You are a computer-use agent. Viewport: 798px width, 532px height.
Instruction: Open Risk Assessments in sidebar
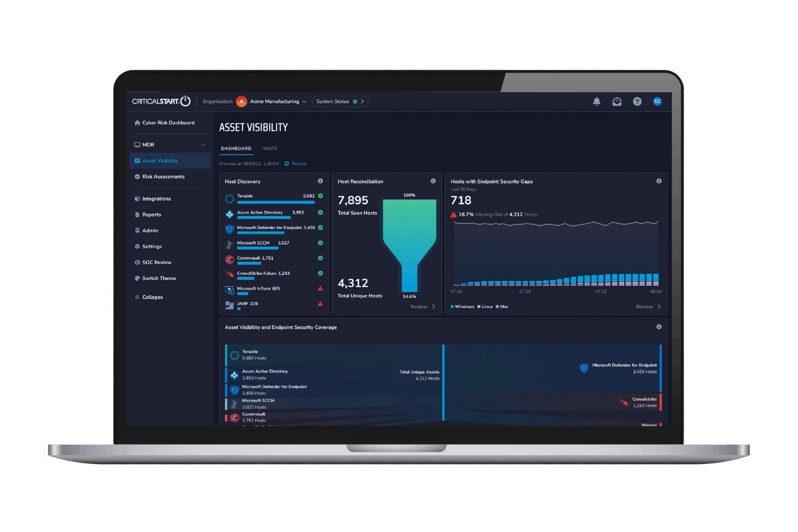pyautogui.click(x=163, y=177)
